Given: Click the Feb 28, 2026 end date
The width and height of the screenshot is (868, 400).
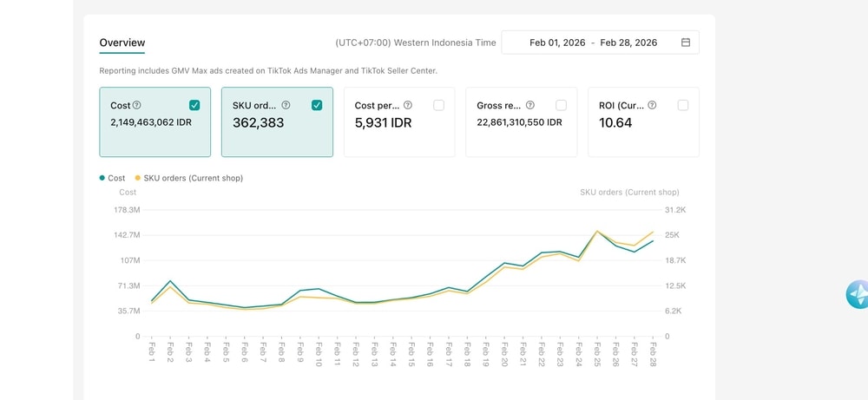Looking at the screenshot, I should 628,43.
